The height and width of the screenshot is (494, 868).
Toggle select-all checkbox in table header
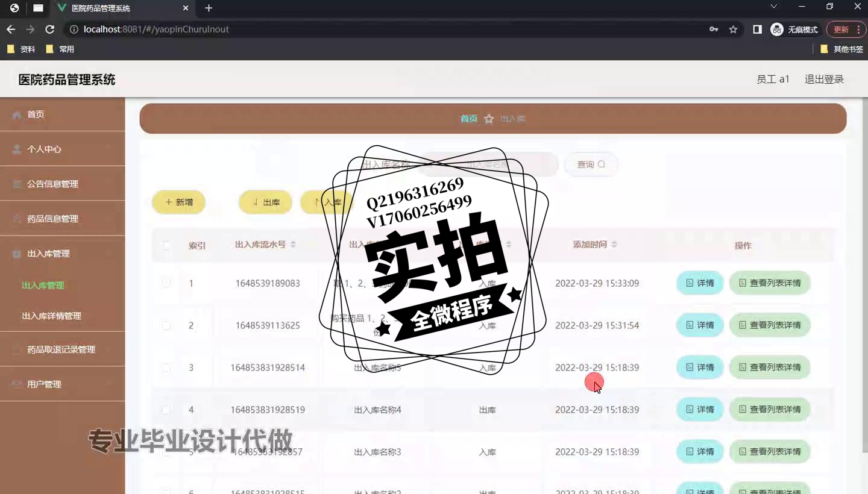[166, 245]
